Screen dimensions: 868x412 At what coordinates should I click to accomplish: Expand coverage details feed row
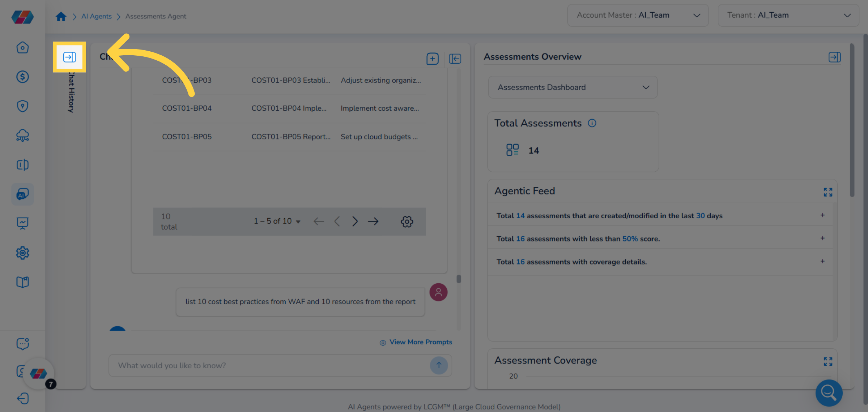point(822,261)
